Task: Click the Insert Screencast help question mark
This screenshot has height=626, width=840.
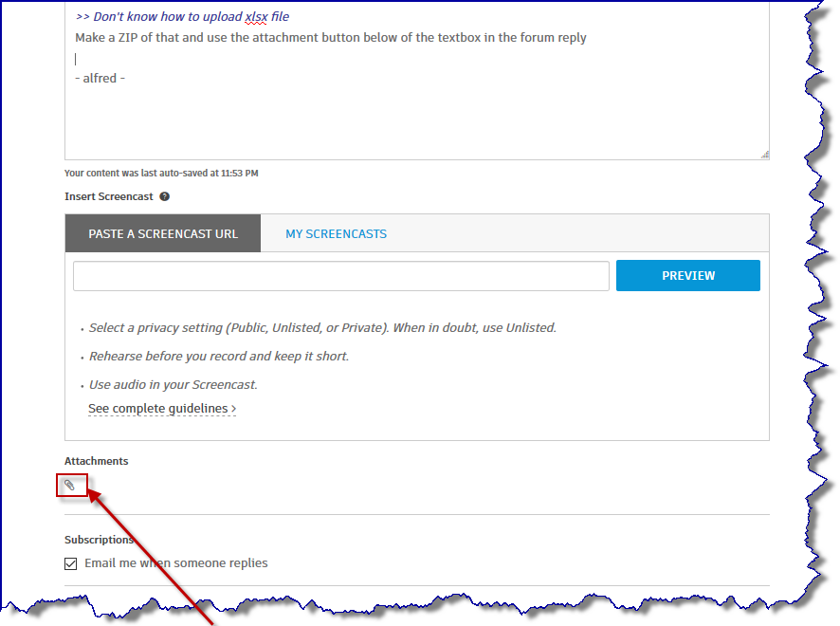Action: [x=164, y=196]
